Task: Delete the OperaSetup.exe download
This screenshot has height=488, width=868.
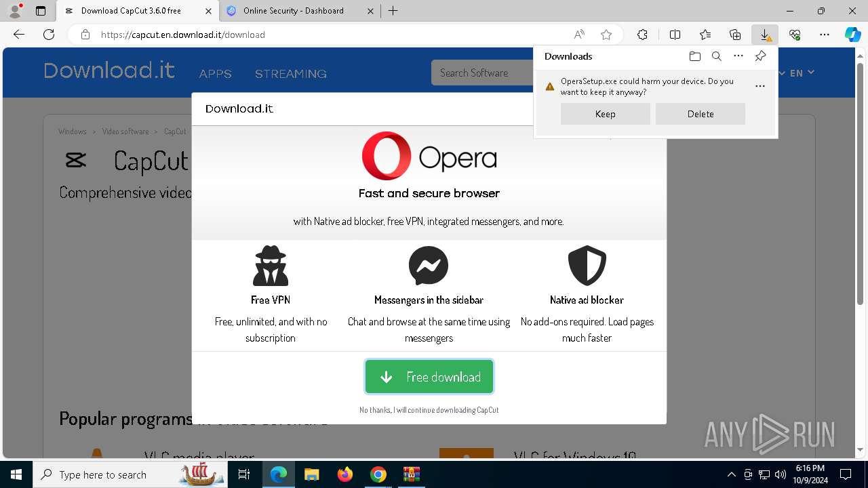Action: coord(701,114)
